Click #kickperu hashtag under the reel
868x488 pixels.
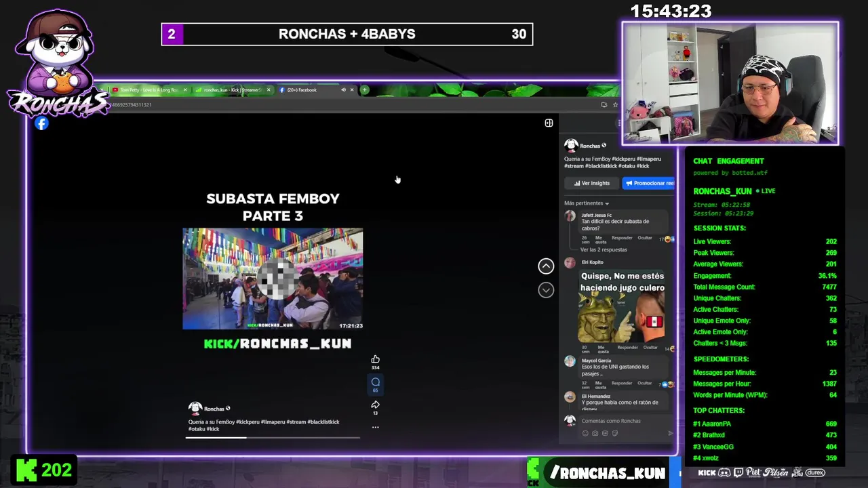pos(248,422)
